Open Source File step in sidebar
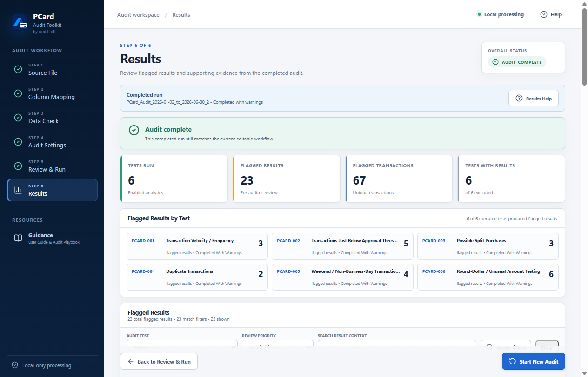 click(52, 69)
